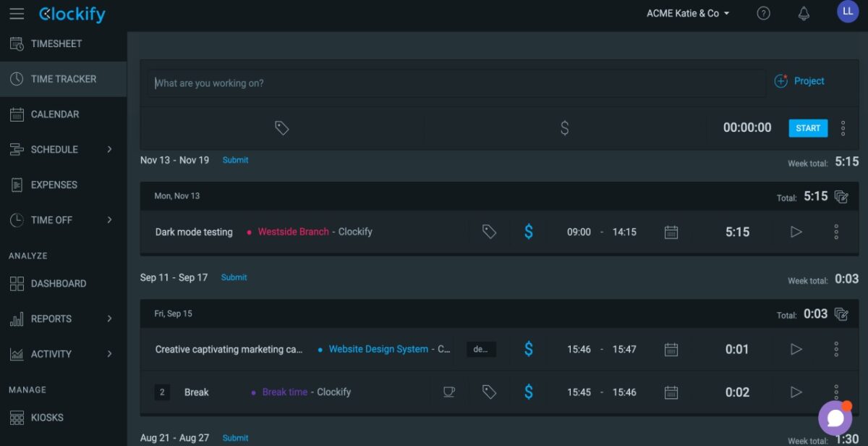
Task: Expand the SCHEDULE sidebar section
Action: point(54,149)
